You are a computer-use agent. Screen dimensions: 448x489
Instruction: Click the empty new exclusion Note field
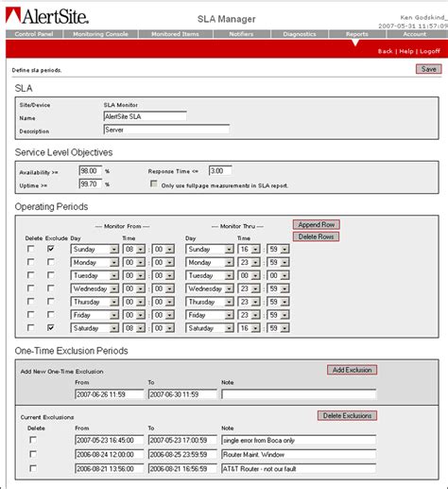point(299,394)
